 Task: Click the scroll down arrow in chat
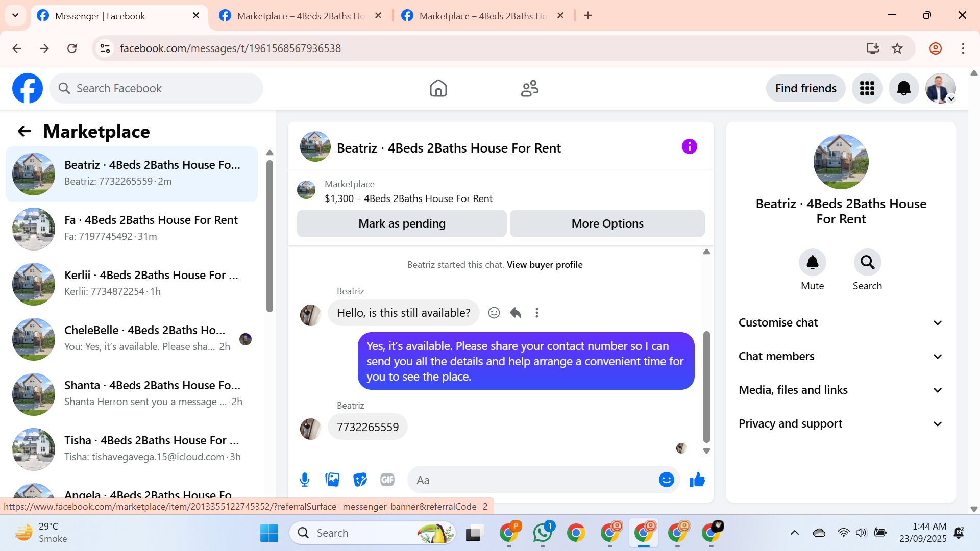pyautogui.click(x=706, y=451)
